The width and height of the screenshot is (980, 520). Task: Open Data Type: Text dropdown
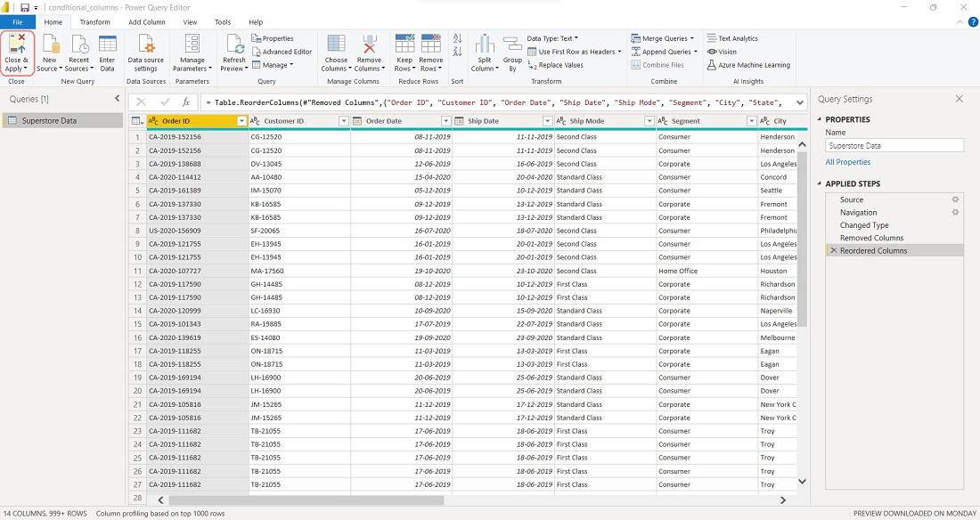552,38
